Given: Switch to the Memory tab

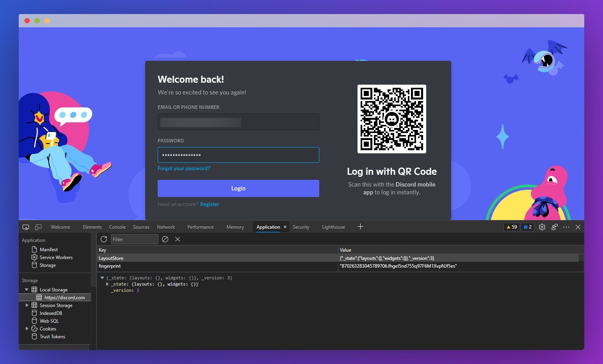Looking at the screenshot, I should 235,227.
